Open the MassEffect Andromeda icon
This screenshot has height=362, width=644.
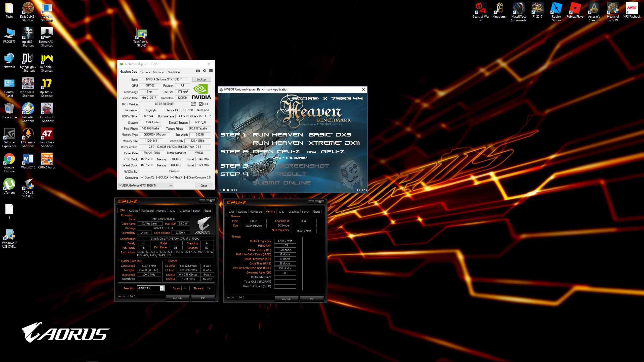[x=518, y=12]
